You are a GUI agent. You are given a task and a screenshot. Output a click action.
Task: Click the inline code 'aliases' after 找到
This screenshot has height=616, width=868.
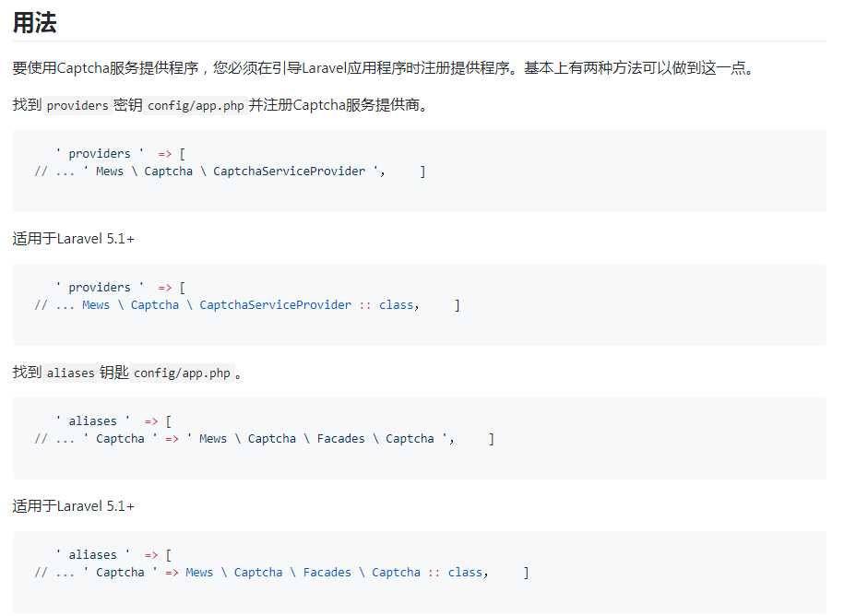click(x=70, y=373)
